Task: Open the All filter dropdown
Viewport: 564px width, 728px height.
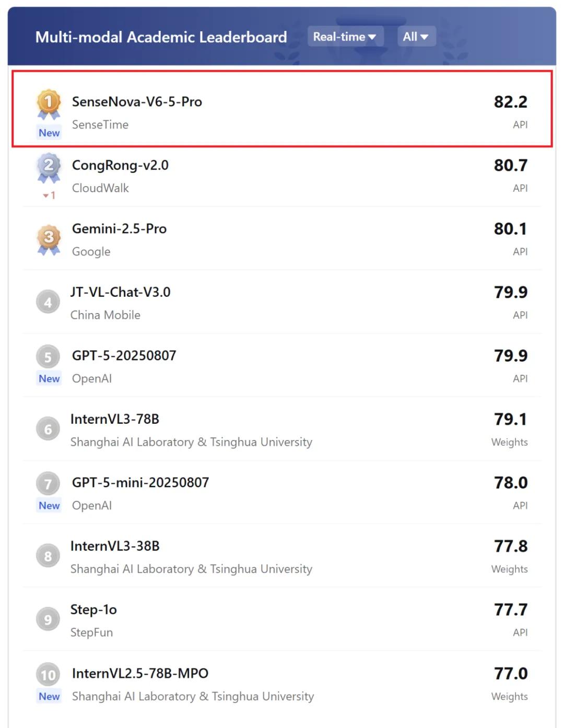Action: [416, 37]
